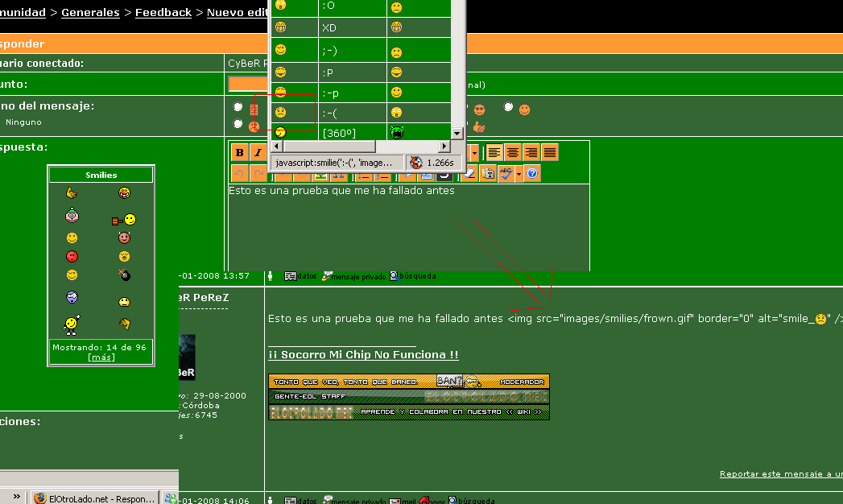Insert the waving smiley from Smilies box
This screenshot has height=504, width=843.
click(72, 324)
